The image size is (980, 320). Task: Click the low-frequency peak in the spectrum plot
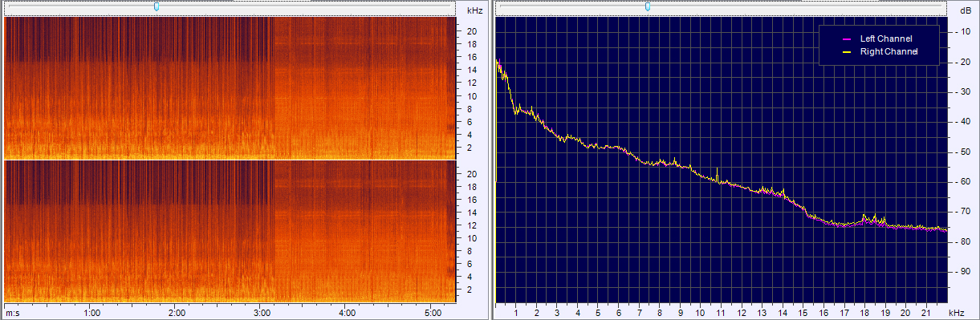498,60
